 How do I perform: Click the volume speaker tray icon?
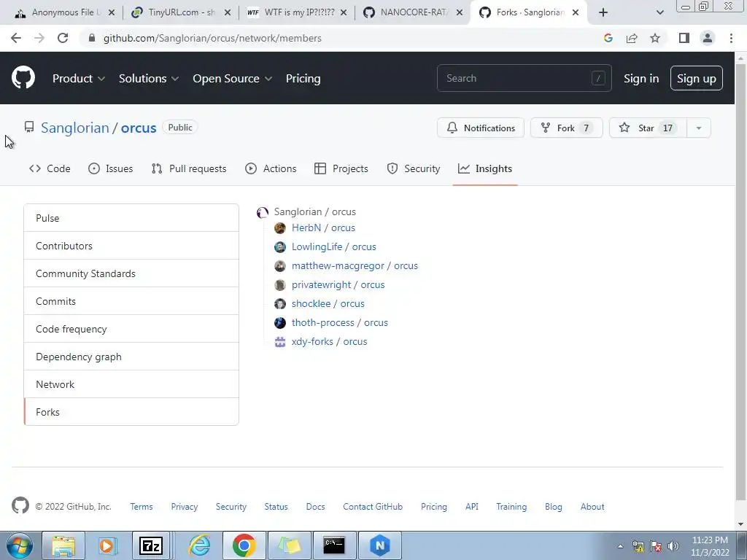point(673,546)
